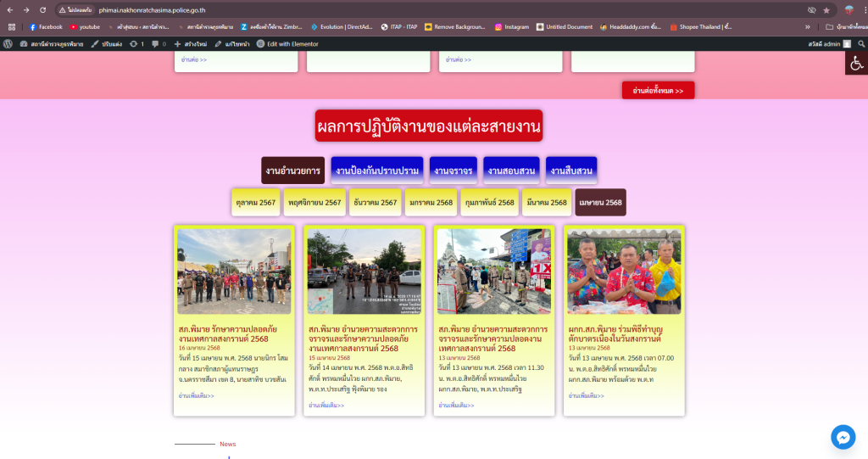Click the updates icon in admin bar
868x459 pixels.
(x=135, y=43)
